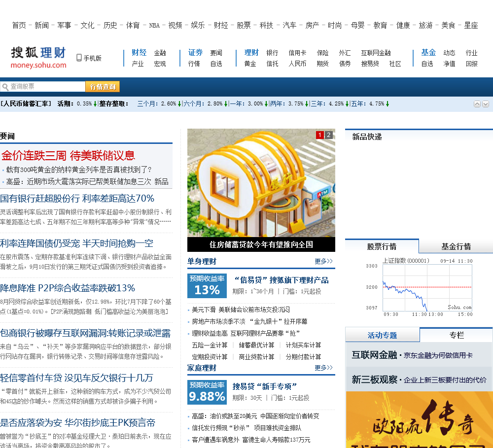493x448 pixels.
Task: Go to 首页 in top navigation
Action: pyautogui.click(x=19, y=25)
